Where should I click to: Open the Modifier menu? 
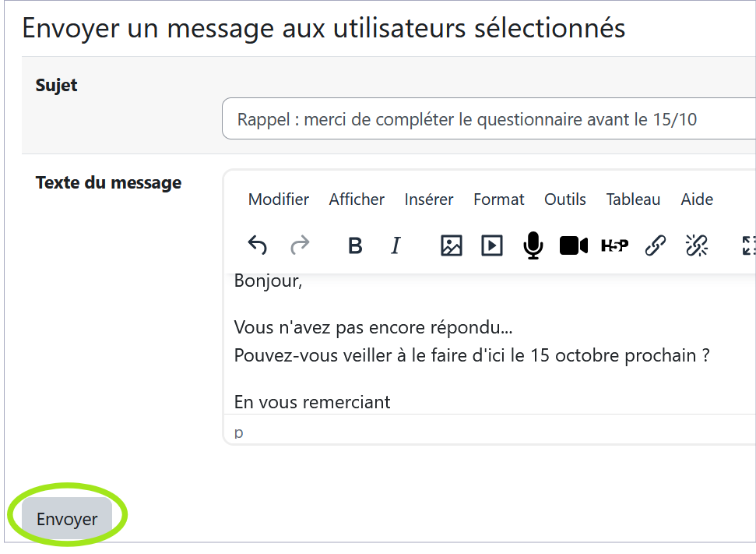tap(279, 199)
